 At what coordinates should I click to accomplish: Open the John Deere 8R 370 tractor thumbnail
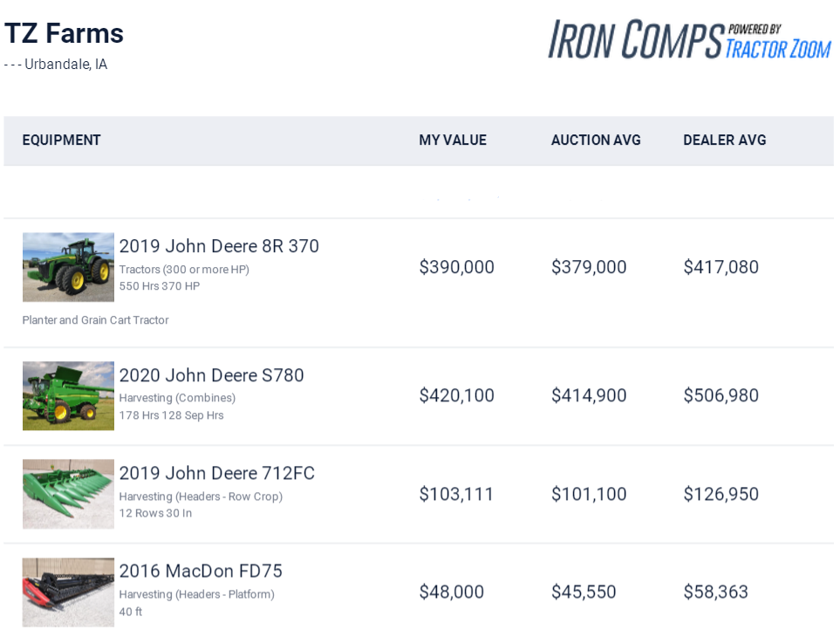[68, 267]
